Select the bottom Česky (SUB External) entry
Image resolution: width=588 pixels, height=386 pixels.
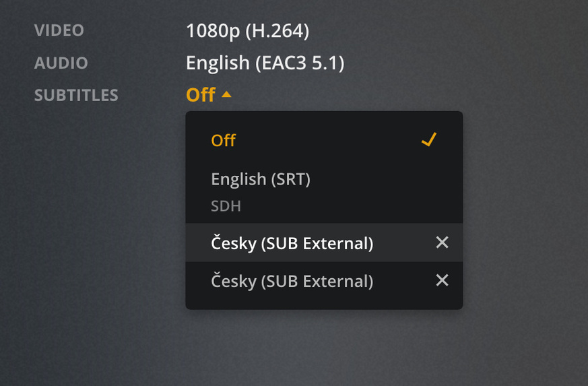pyautogui.click(x=292, y=280)
